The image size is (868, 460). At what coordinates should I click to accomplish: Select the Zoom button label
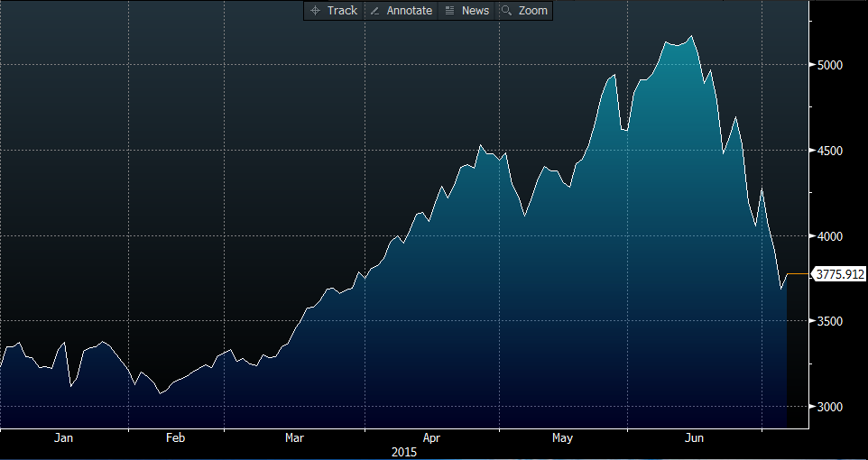[x=533, y=11]
